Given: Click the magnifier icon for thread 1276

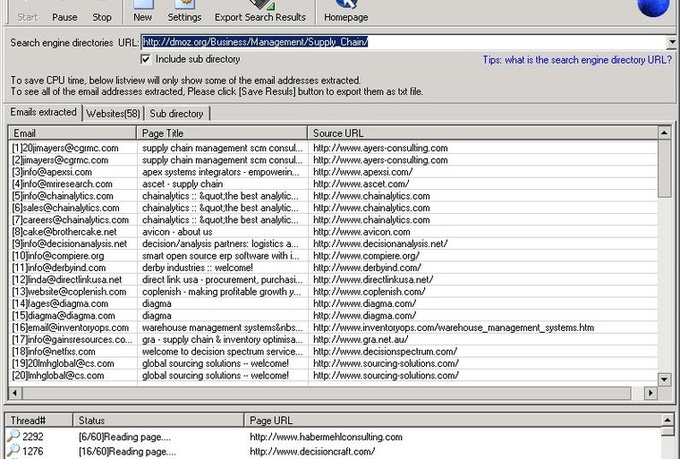Looking at the screenshot, I should tap(14, 450).
